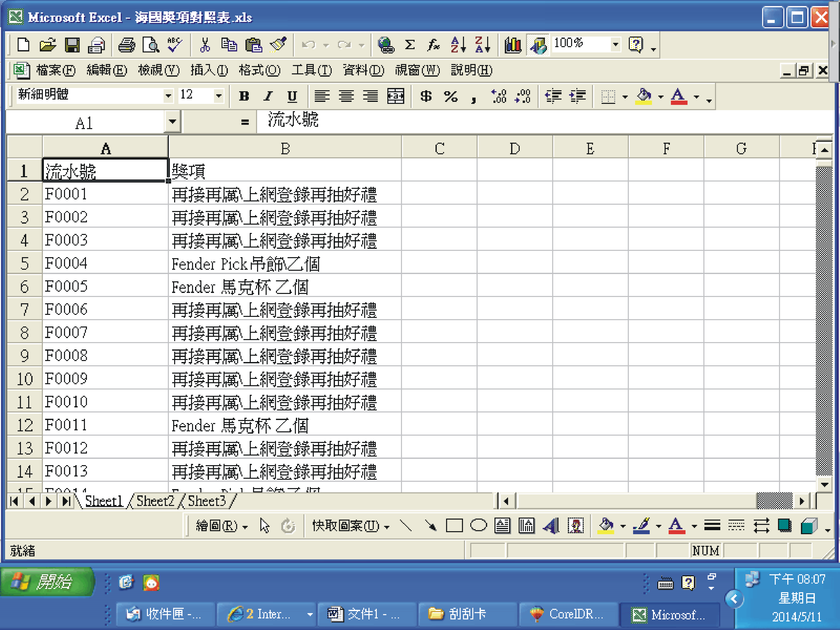This screenshot has width=840, height=630.
Task: Decrease decimal places
Action: [x=523, y=96]
